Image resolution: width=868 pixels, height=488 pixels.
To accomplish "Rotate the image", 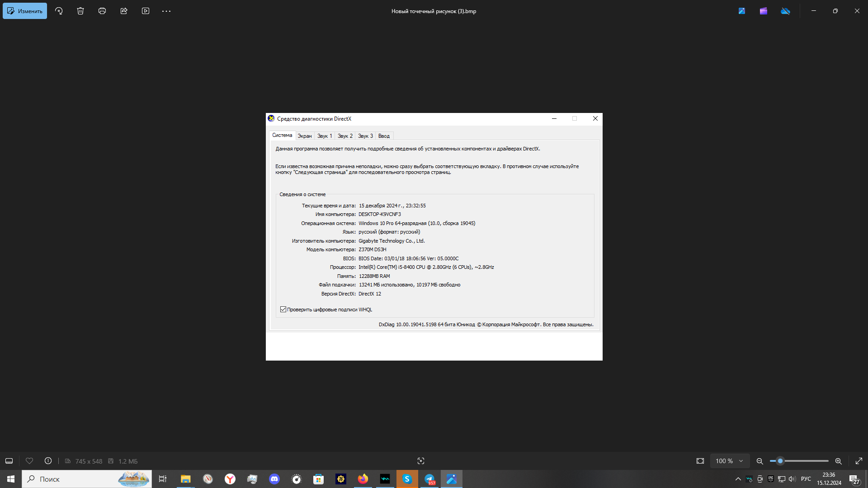I will pos(59,11).
